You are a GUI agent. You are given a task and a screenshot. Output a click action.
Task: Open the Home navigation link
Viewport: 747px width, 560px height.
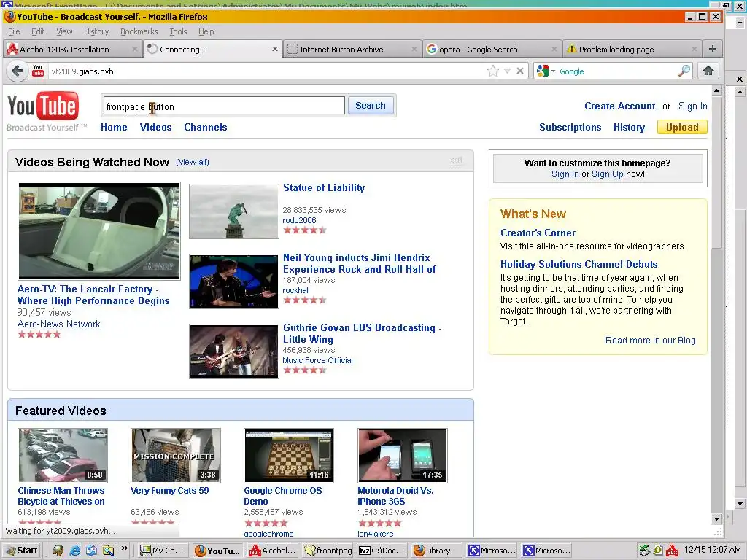[x=114, y=127]
